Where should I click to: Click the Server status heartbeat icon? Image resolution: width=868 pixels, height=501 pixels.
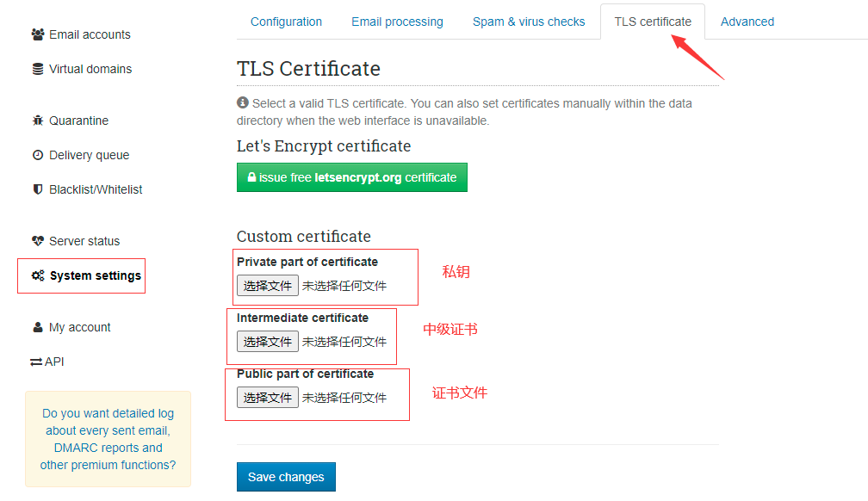point(38,241)
